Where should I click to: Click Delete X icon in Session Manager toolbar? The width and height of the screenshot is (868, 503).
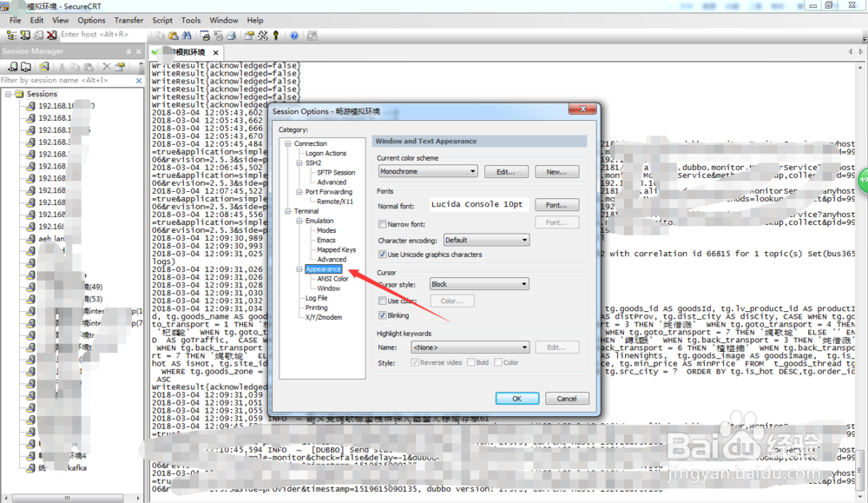tap(106, 67)
